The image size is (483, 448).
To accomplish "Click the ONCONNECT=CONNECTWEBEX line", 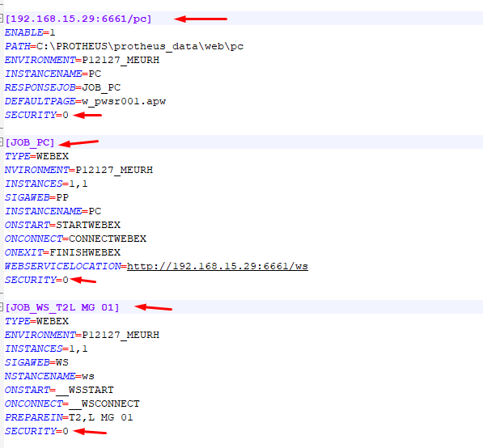I will point(75,239).
